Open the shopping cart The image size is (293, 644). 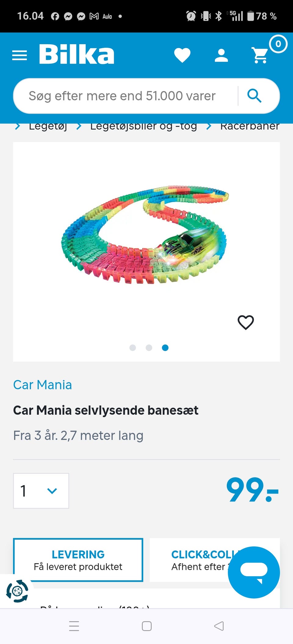(x=260, y=55)
